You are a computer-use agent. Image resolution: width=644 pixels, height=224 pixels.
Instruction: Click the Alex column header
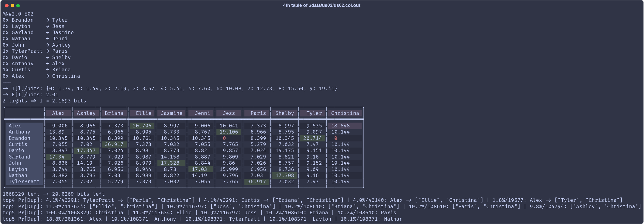[58, 113]
